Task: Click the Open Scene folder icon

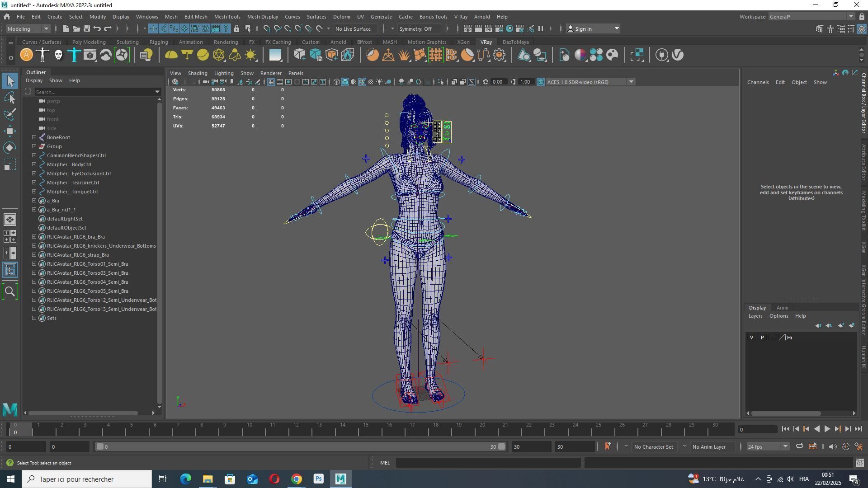Action: [x=76, y=29]
